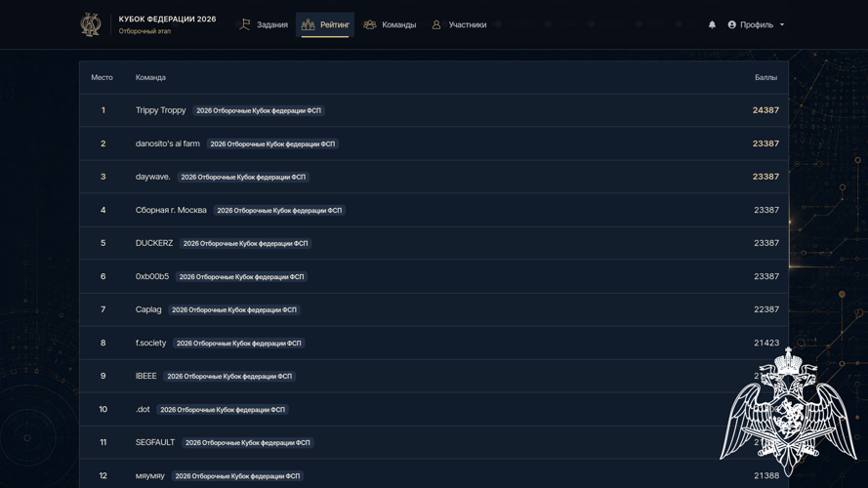Viewport: 868px width, 488px height.
Task: Click score 21388 for мяумяу
Action: [766, 475]
